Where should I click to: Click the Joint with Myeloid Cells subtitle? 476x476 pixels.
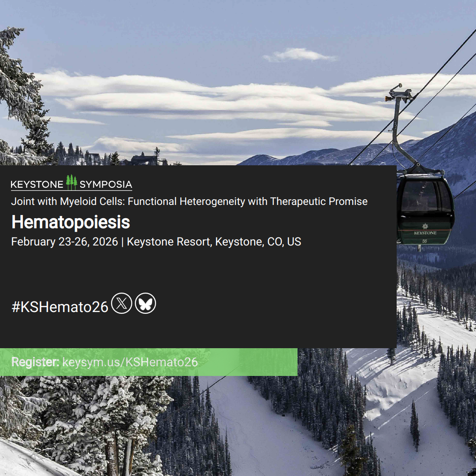pos(190,201)
